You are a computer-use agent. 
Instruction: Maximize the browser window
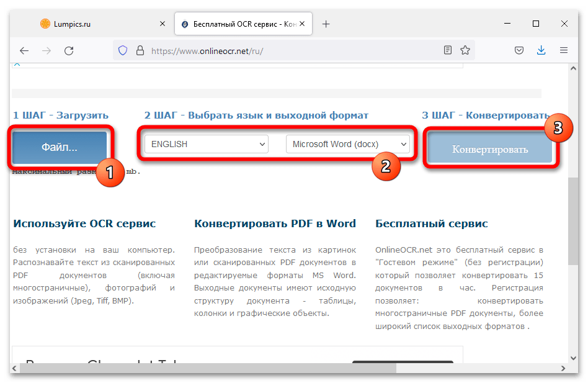tap(536, 24)
